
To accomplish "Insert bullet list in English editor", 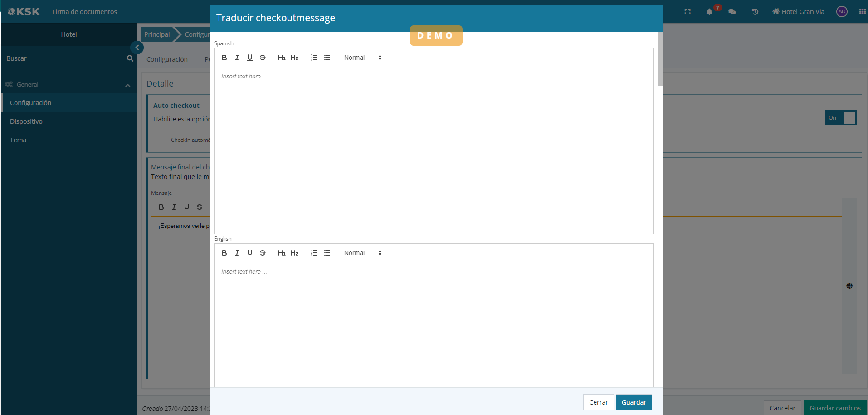I will [x=327, y=253].
